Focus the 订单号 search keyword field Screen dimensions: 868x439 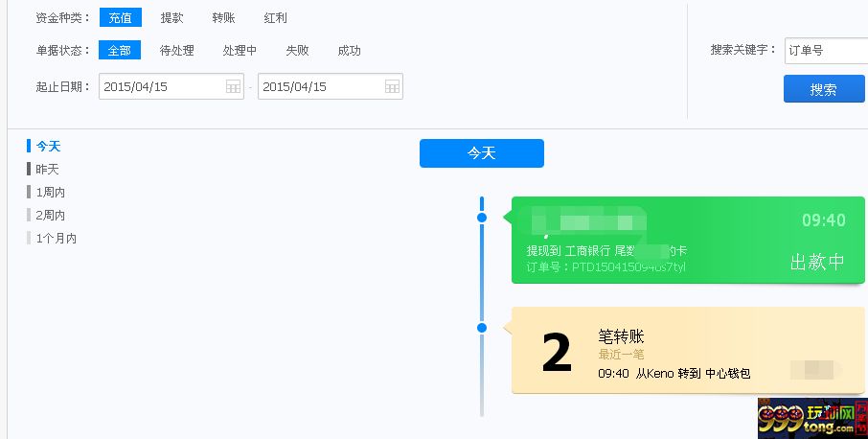826,51
